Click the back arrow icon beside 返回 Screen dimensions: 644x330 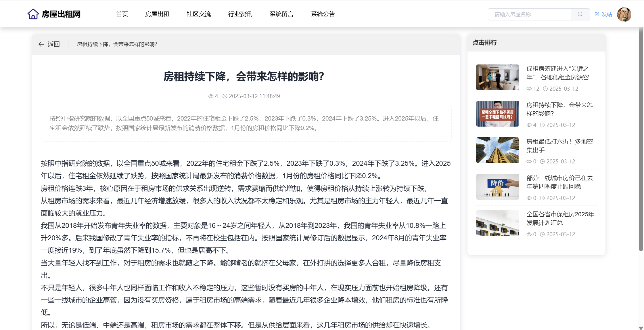[x=41, y=44]
